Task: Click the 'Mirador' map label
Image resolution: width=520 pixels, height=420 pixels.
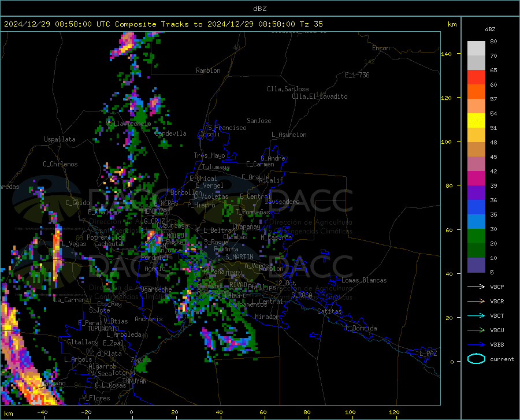Action: click(x=267, y=317)
